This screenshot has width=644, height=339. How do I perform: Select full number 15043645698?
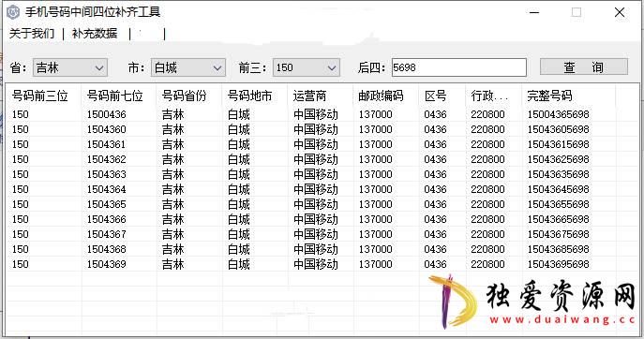[x=558, y=189]
